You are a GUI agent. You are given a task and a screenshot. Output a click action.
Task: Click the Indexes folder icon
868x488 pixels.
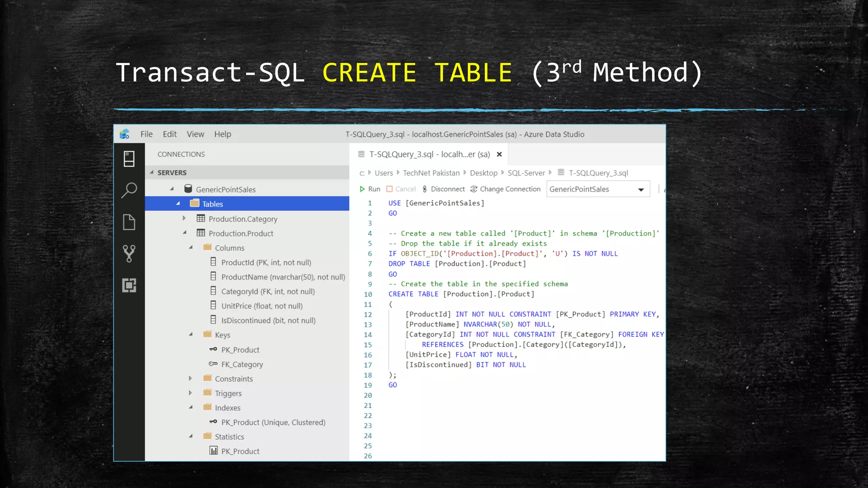207,407
